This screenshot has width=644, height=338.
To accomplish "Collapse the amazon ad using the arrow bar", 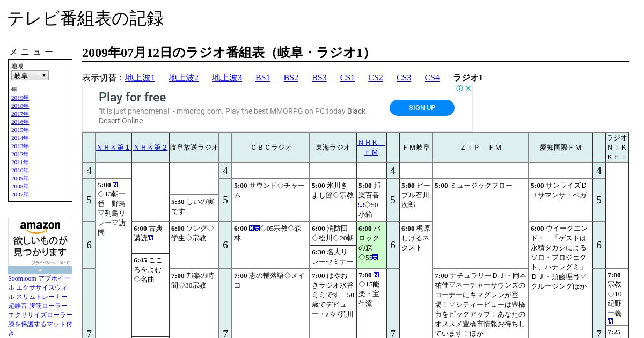I will [40, 270].
